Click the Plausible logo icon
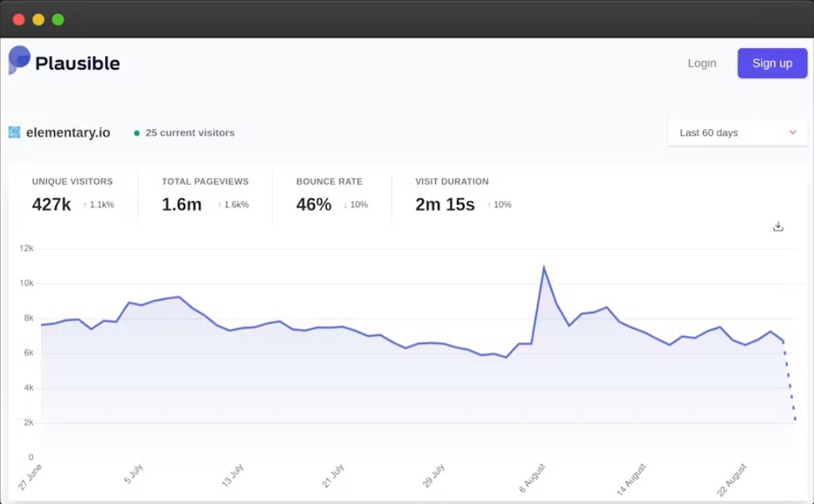The height and width of the screenshot is (504, 814). [19, 60]
